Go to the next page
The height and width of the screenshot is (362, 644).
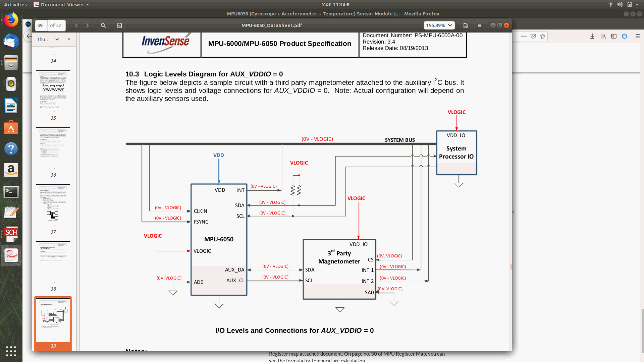(x=87, y=25)
